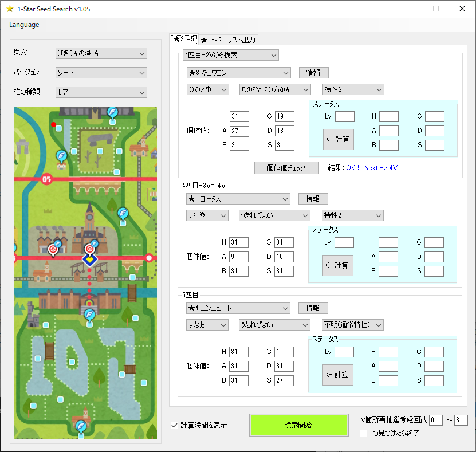Switch to the ★1～2 tab
The image size is (476, 452).
click(x=211, y=40)
